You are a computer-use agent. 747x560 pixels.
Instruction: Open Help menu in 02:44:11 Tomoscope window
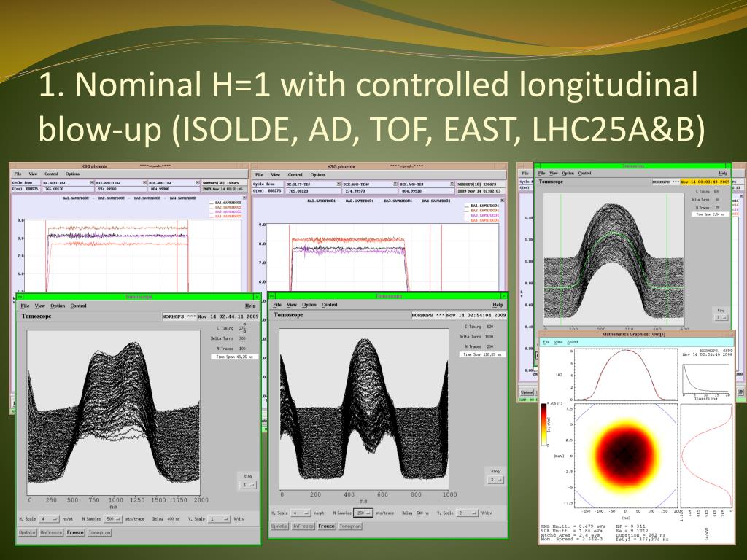point(250,306)
